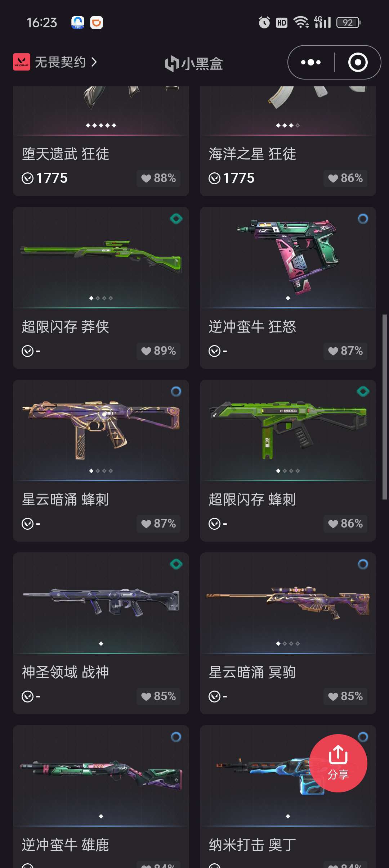Toggle the 86% heart on 海洋之星 狂徒
This screenshot has width=389, height=868.
click(x=345, y=178)
